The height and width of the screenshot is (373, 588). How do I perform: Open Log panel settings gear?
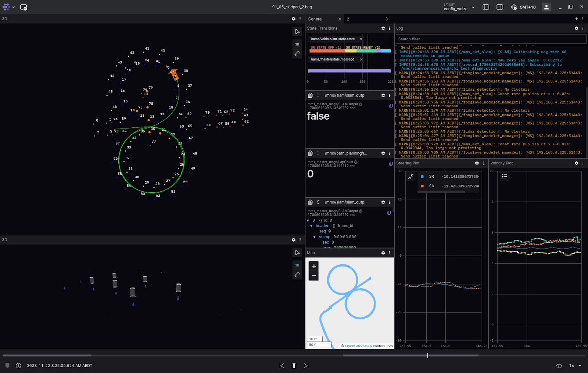tap(576, 28)
